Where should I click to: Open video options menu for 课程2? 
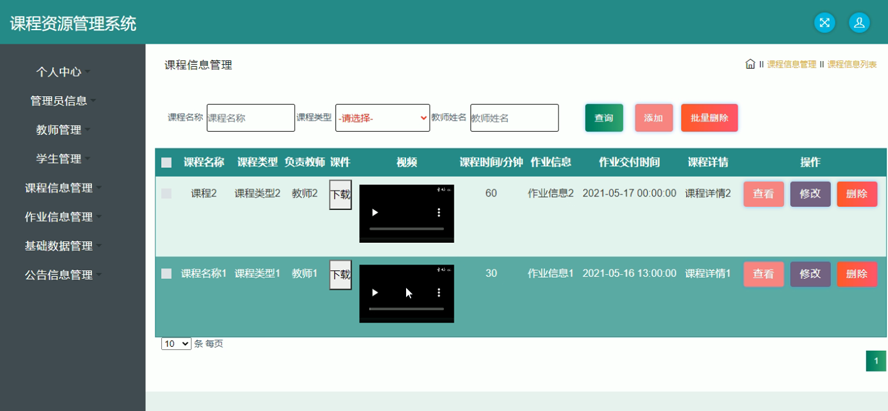pos(438,213)
